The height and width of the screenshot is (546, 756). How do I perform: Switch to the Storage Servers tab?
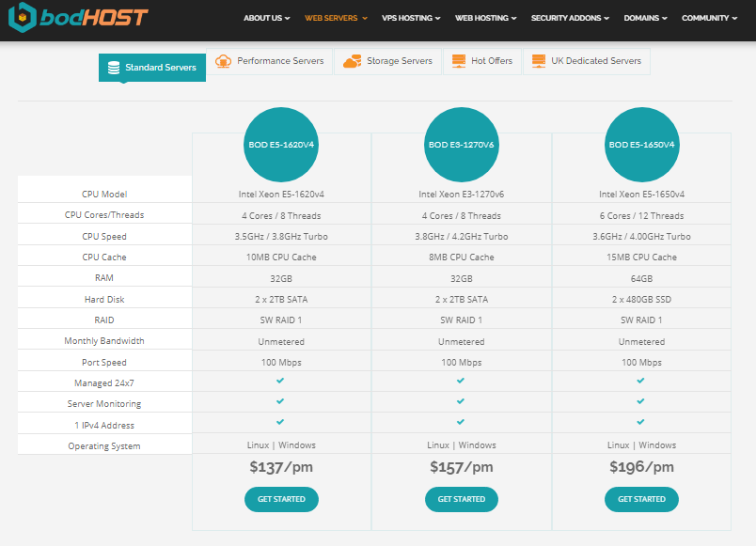pyautogui.click(x=388, y=61)
